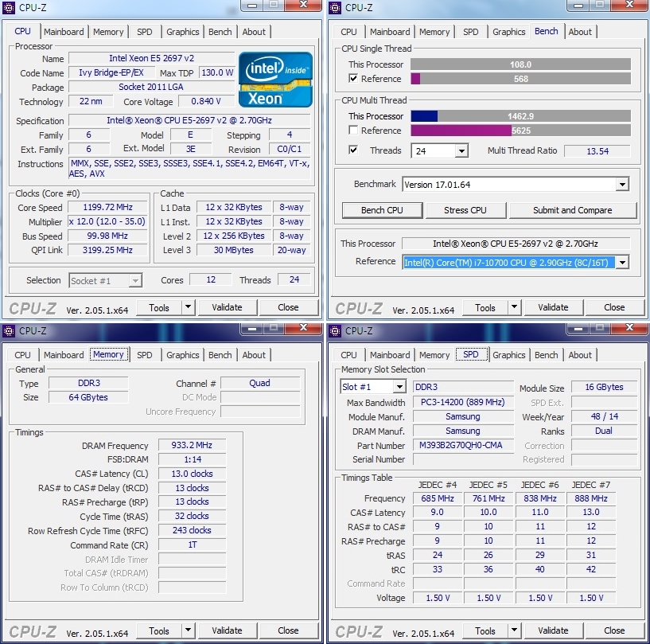Click the CPU-Z title icon of the Memory timings window
The width and height of the screenshot is (650, 644).
click(x=8, y=330)
